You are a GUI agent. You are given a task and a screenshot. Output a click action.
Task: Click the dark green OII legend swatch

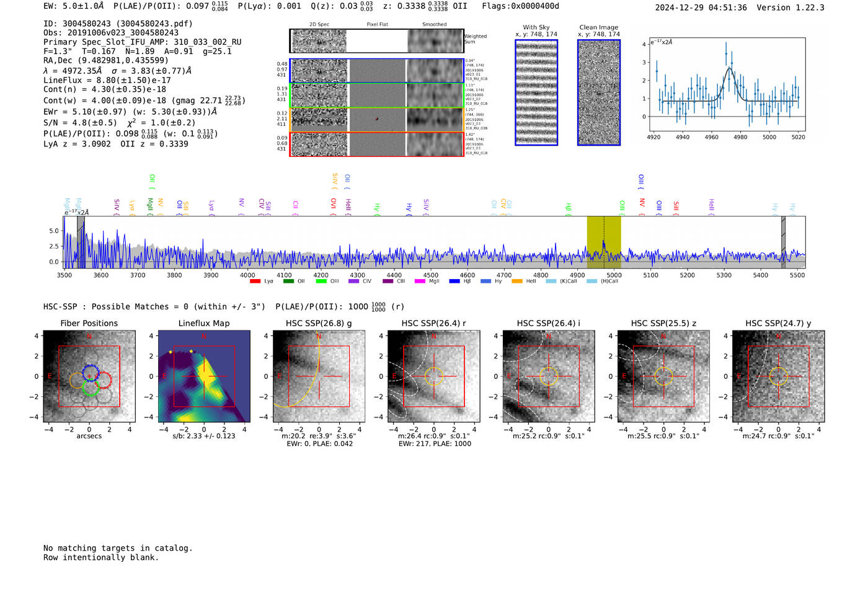coord(288,281)
